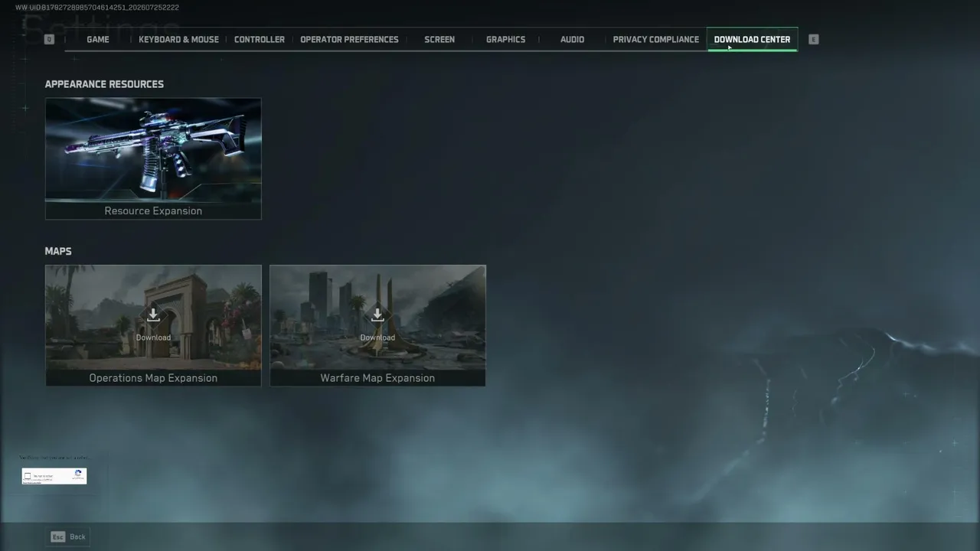Click download icon on Warfare Map Expansion
The image size is (980, 551).
pyautogui.click(x=377, y=315)
